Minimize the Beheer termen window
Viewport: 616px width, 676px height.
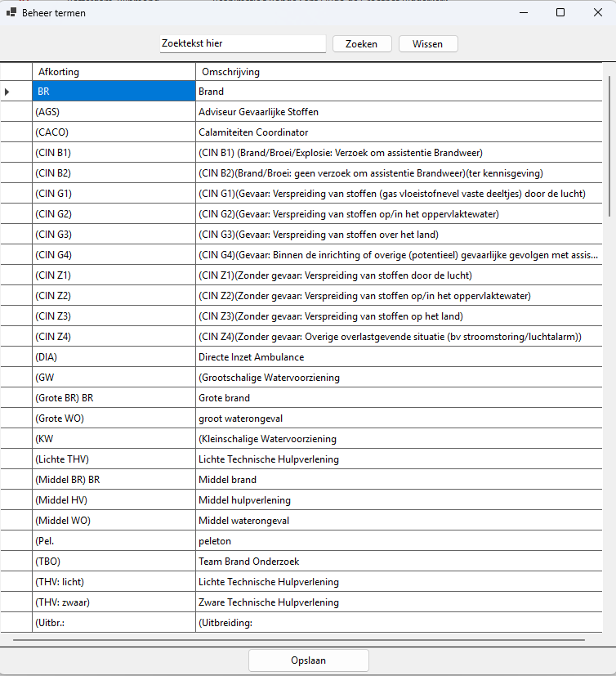[524, 12]
